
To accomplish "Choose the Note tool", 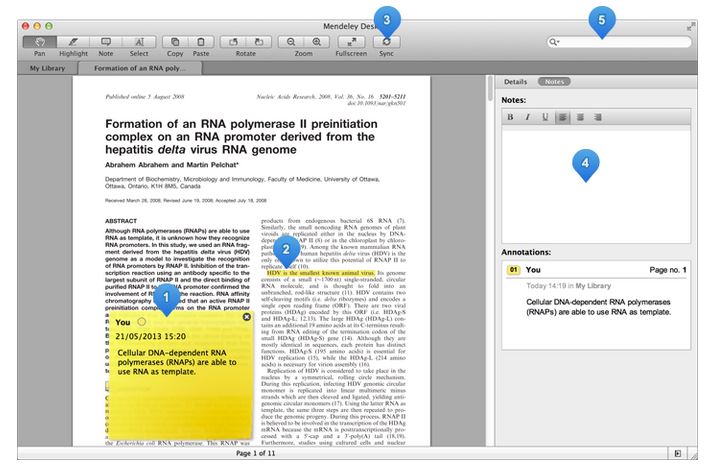I will pos(106,42).
